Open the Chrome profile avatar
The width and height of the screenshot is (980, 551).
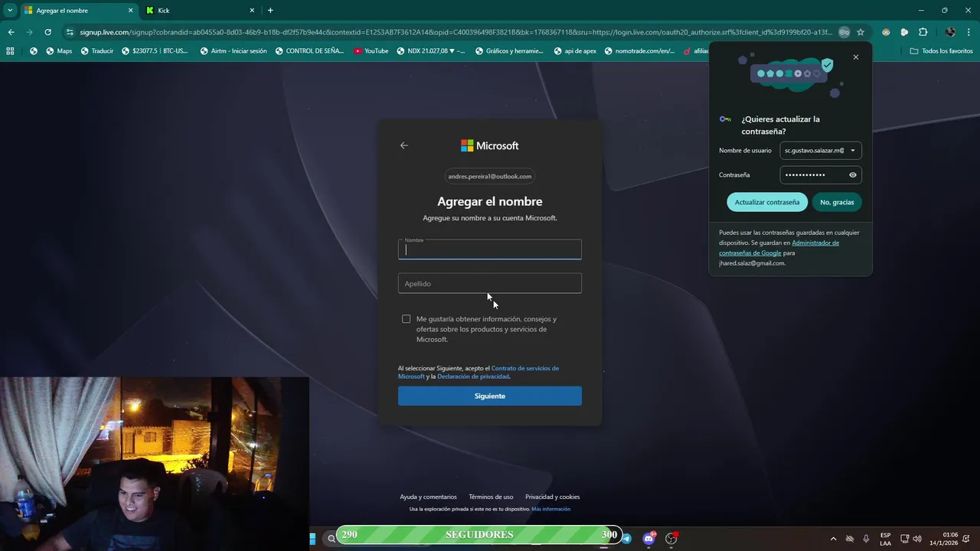pyautogui.click(x=950, y=32)
